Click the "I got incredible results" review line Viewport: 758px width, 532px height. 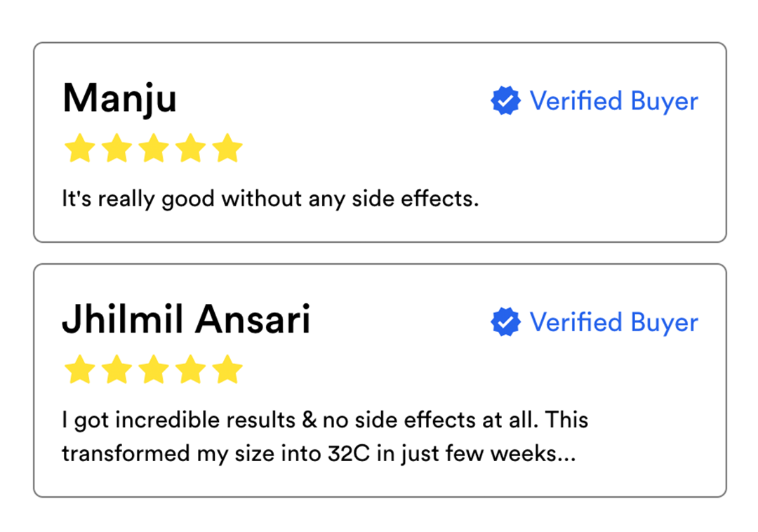click(x=325, y=420)
